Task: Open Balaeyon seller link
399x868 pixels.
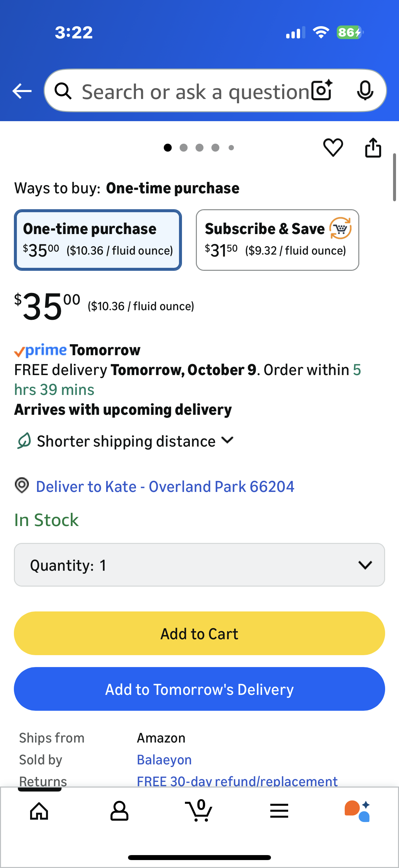Action: click(164, 760)
